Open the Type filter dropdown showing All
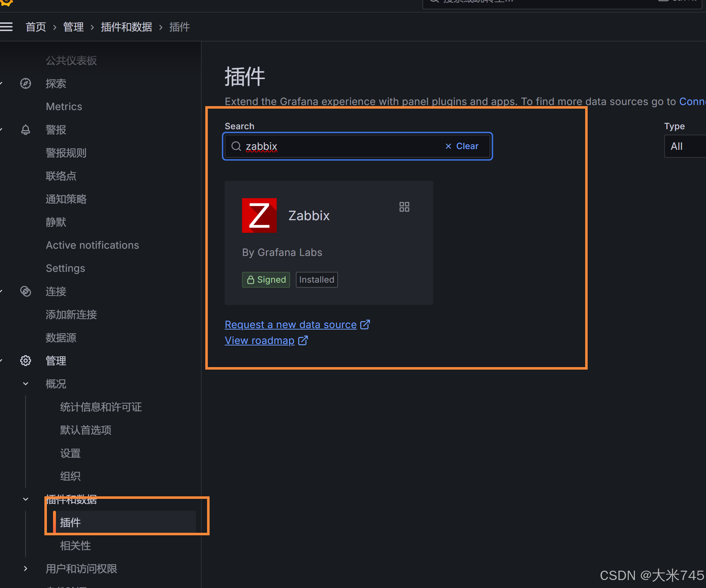Viewport: 706px width, 588px height. tap(685, 146)
